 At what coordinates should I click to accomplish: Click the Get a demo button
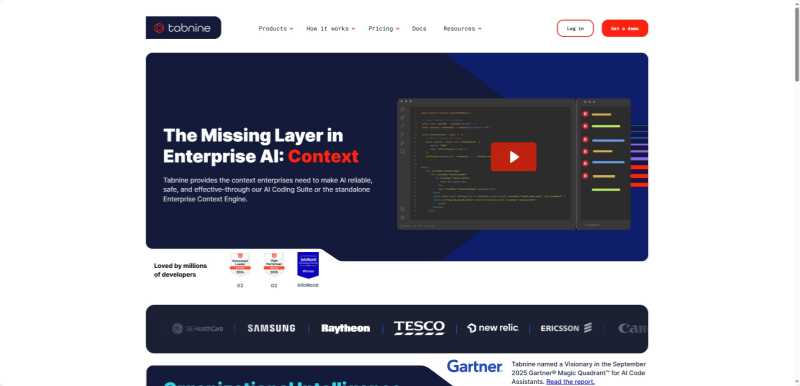coord(624,29)
